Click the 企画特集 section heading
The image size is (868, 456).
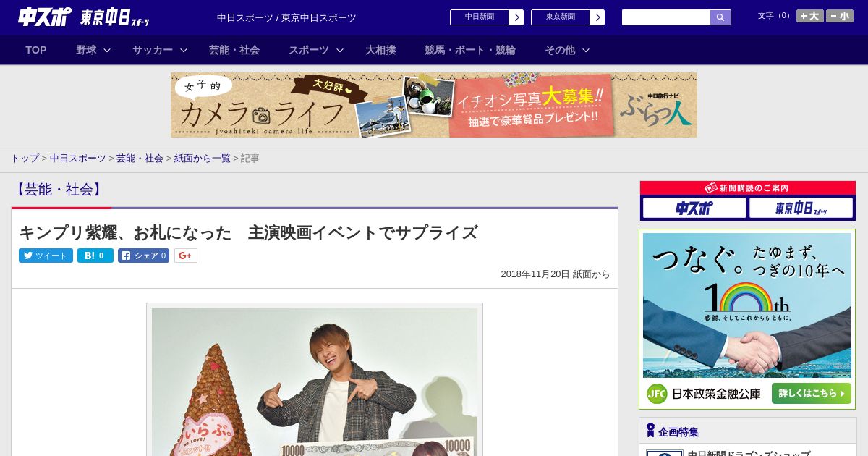tap(678, 431)
